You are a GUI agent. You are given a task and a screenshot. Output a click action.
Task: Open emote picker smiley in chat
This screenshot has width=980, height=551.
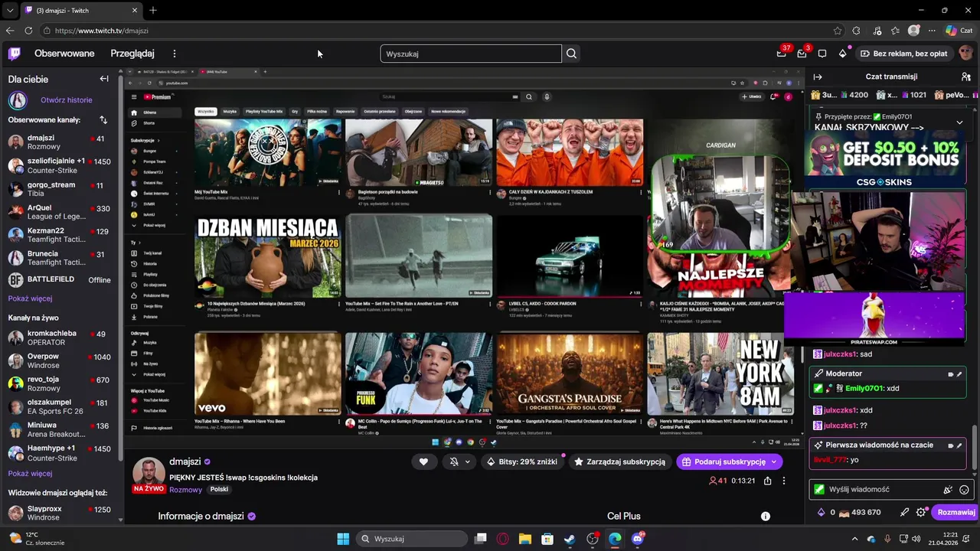[964, 490]
